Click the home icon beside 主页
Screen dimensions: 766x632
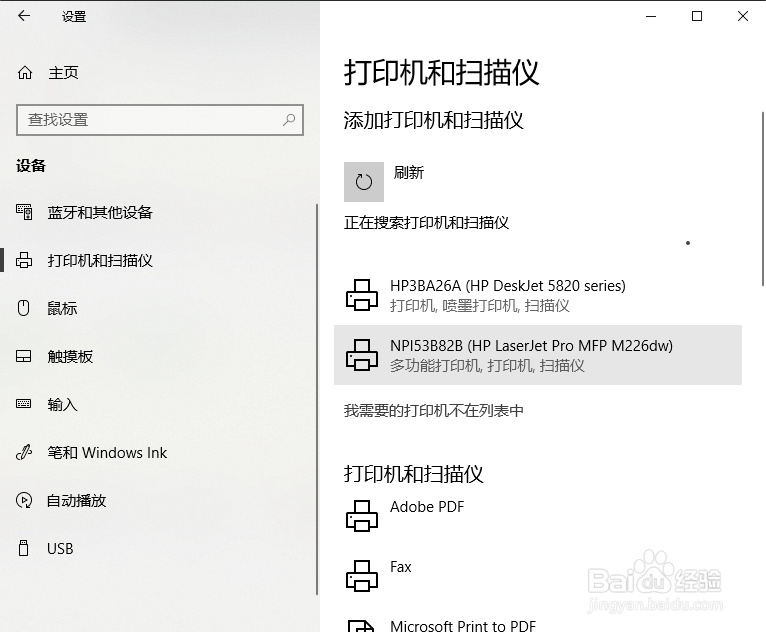click(25, 73)
